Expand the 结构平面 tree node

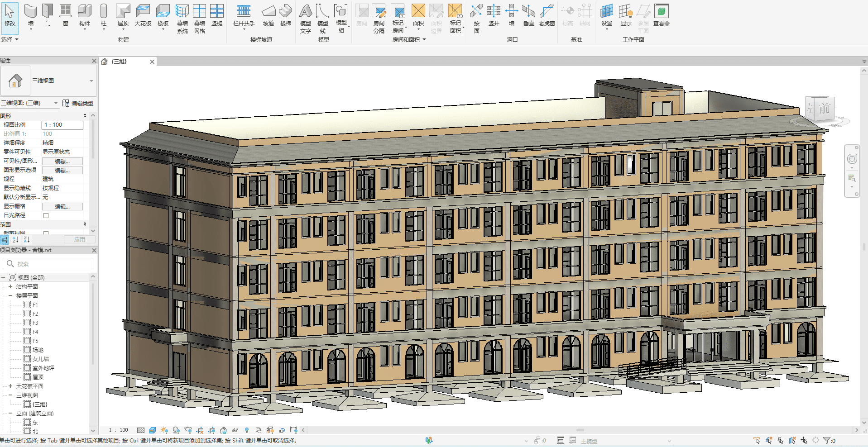(10, 286)
